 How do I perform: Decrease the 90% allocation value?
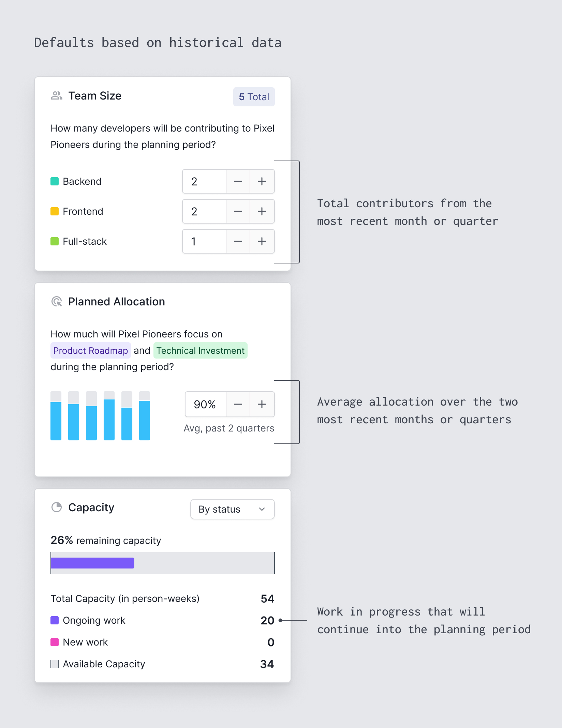[238, 404]
